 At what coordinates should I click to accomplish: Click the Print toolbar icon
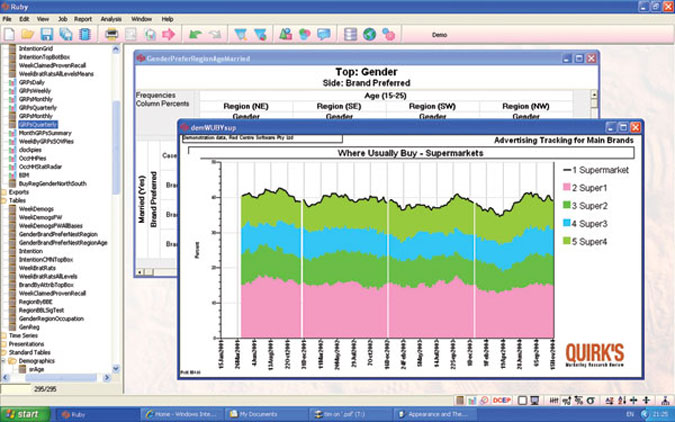(x=113, y=34)
